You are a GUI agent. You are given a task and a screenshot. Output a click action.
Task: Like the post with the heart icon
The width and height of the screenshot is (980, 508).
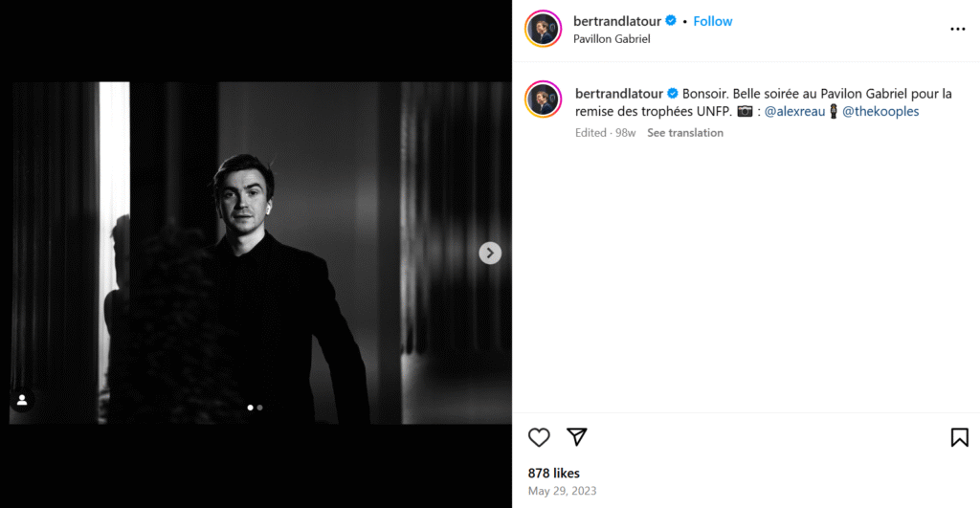[x=539, y=437]
